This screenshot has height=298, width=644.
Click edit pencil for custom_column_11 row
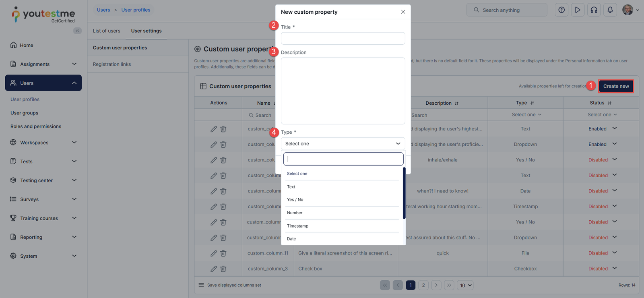[x=214, y=253]
